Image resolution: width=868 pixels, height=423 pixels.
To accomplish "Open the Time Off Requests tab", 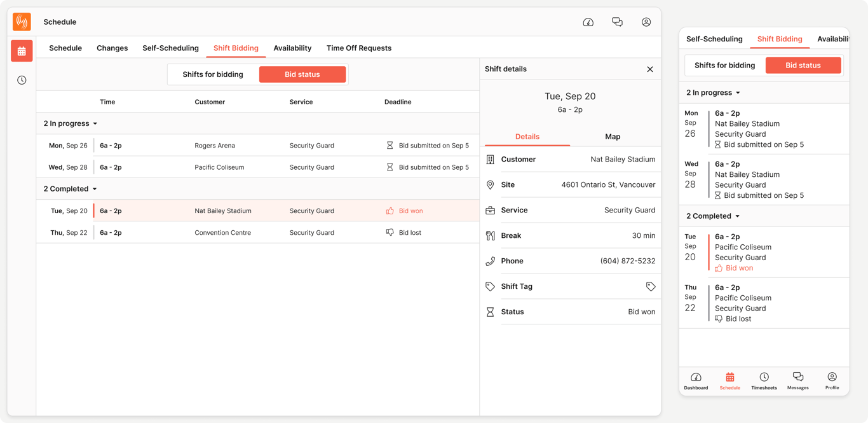I will pyautogui.click(x=359, y=48).
